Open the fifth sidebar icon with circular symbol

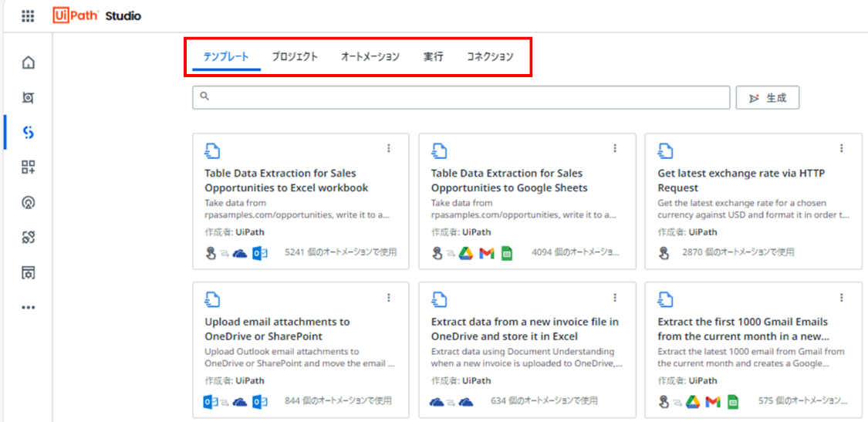29,203
